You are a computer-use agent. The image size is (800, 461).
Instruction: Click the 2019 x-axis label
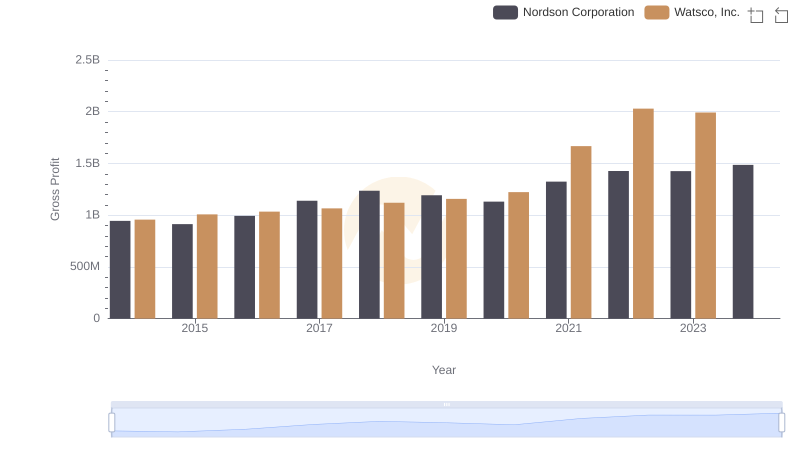pos(443,328)
